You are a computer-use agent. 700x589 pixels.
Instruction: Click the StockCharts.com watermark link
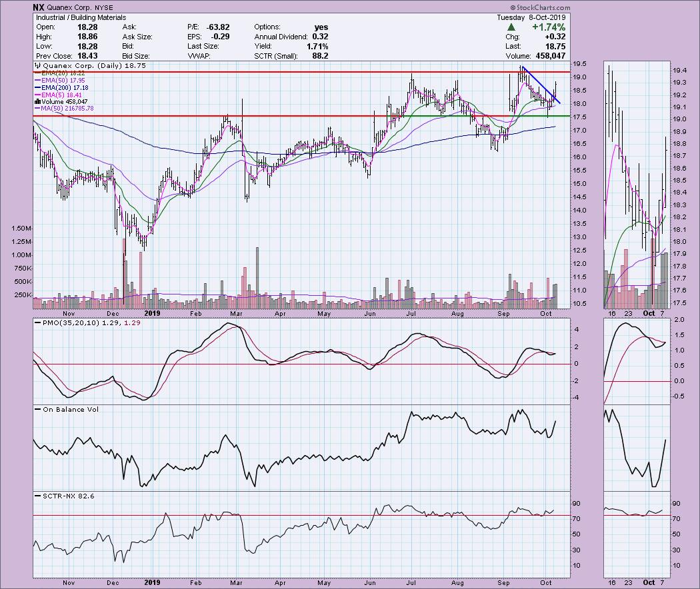540,7
